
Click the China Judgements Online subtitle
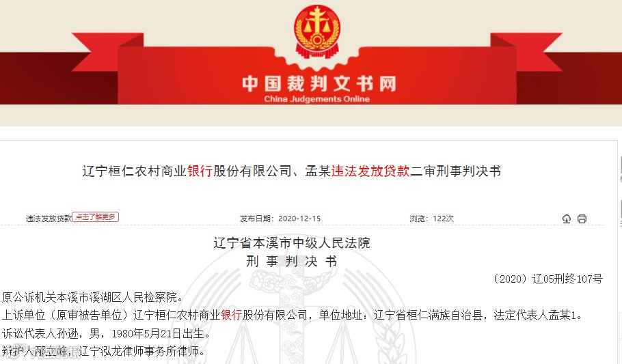pos(316,99)
